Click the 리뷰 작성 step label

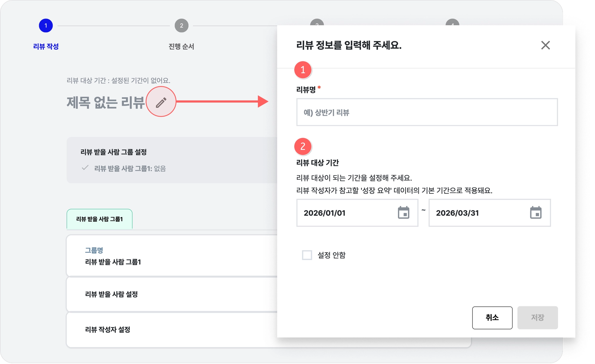pyautogui.click(x=46, y=46)
